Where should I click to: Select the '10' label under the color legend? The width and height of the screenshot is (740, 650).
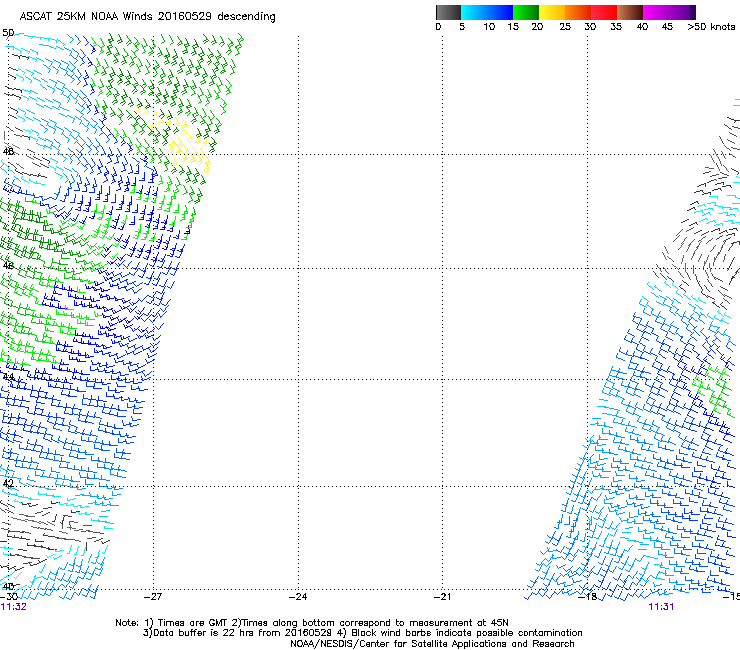click(x=489, y=27)
